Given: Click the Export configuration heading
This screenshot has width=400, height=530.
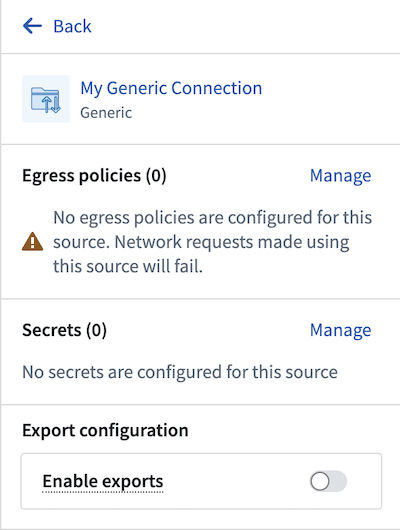Looking at the screenshot, I should [x=105, y=431].
